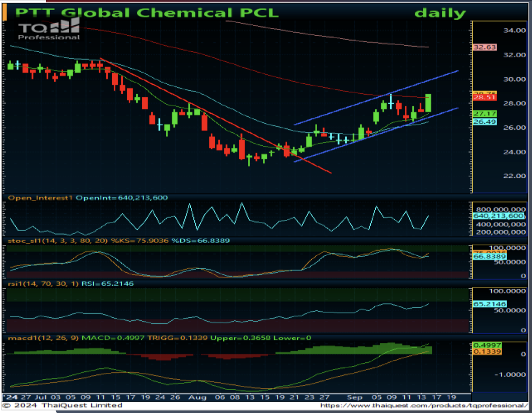Select the 34.00 price axis label

(x=514, y=31)
